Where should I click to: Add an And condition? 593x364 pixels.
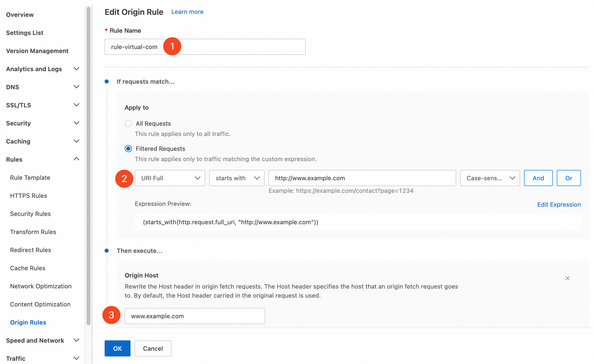538,178
